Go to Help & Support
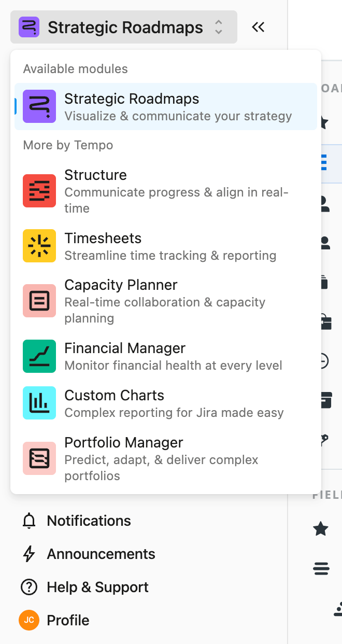The image size is (342, 644). (97, 587)
